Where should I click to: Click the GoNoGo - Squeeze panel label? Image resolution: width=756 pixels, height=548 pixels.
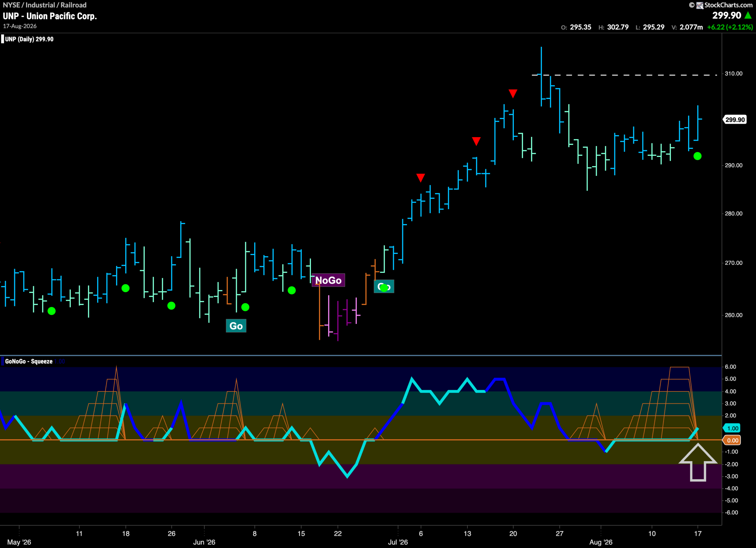coord(29,361)
